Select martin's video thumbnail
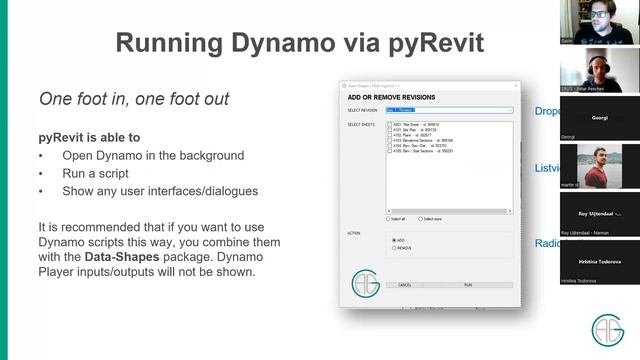The height and width of the screenshot is (360, 640). click(x=599, y=166)
